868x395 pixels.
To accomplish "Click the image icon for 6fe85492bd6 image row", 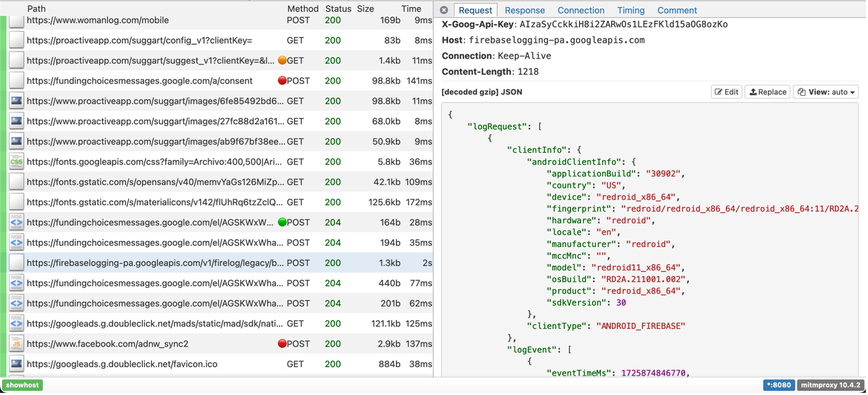I will pyautogui.click(x=17, y=101).
